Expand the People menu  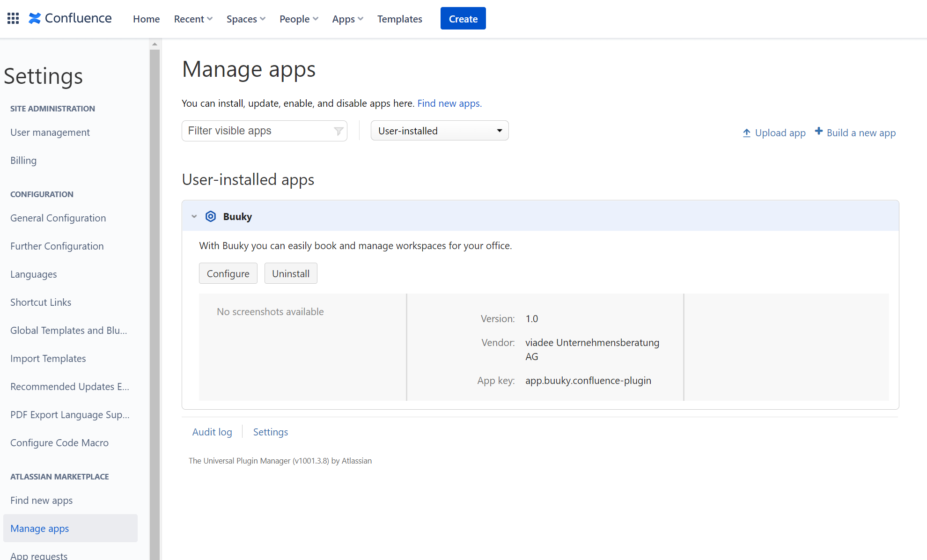[299, 19]
